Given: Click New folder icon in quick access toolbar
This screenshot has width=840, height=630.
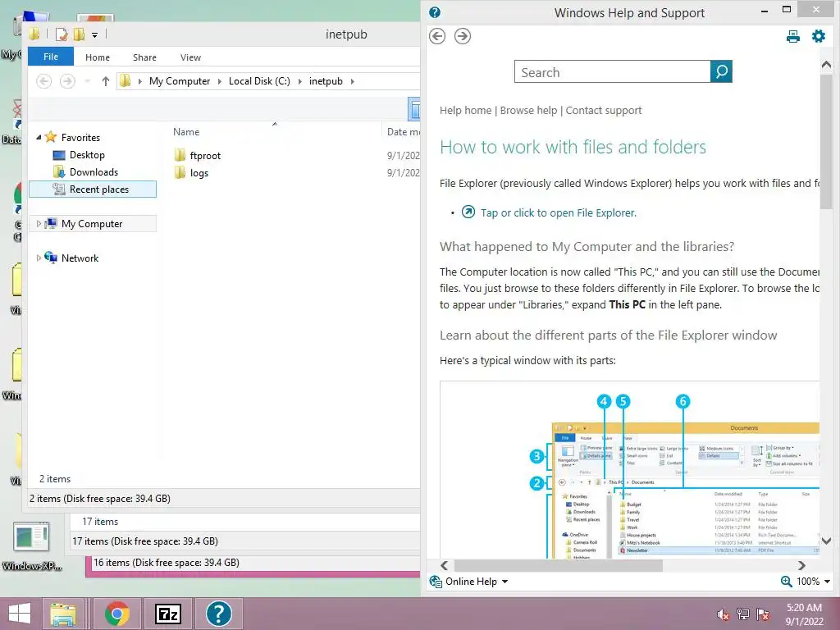Looking at the screenshot, I should coord(80,34).
